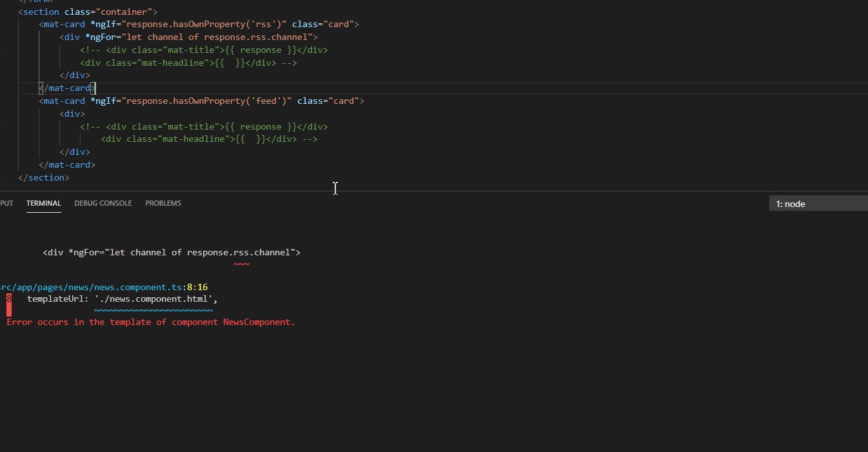868x452 pixels.
Task: Click the mat-card line checking 'feed' property
Action: pos(201,101)
